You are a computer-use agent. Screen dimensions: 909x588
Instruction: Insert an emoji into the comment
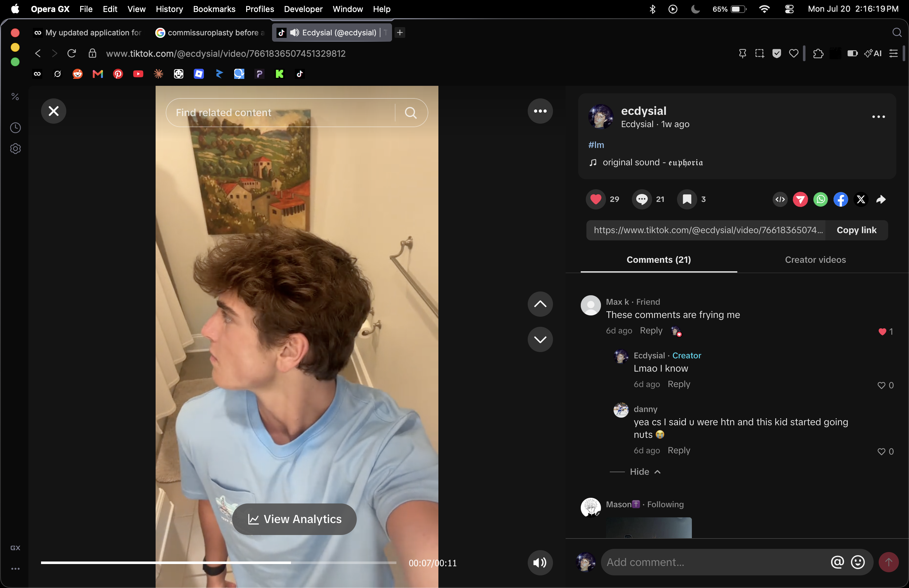pos(858,562)
